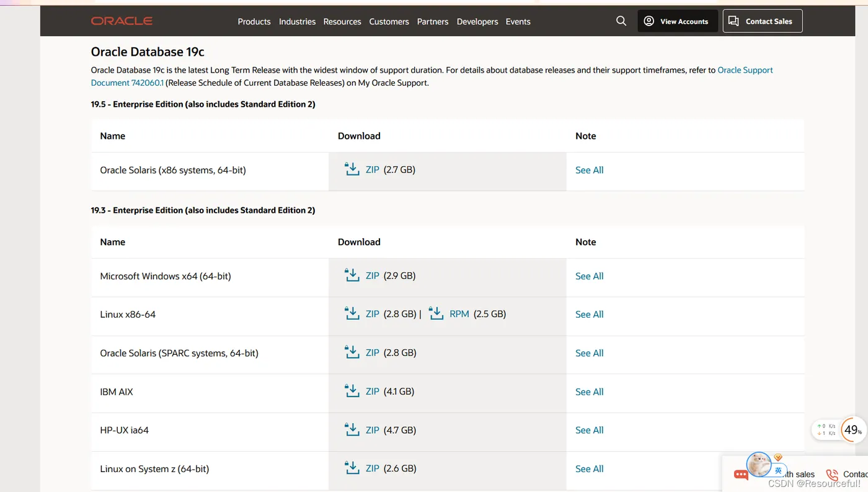Viewport: 868px width, 492px height.
Task: Click the 49% performance monitor circle
Action: (x=853, y=429)
